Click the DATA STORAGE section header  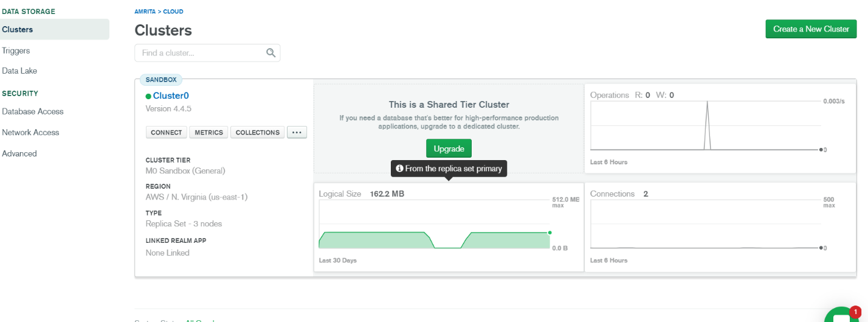click(x=29, y=12)
